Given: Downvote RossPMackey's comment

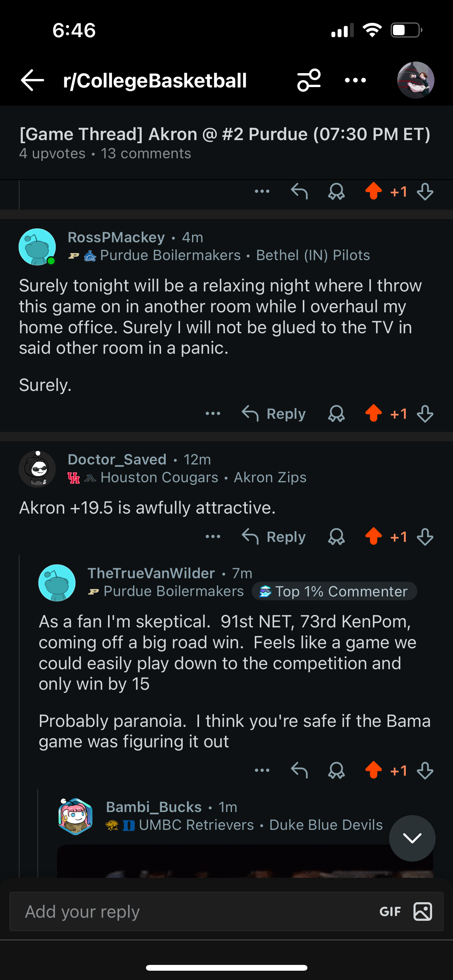Looking at the screenshot, I should pyautogui.click(x=425, y=414).
